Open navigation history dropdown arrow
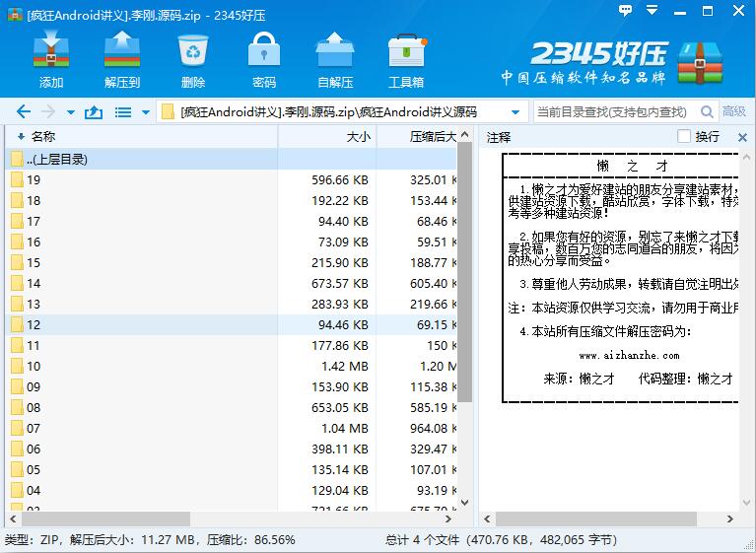This screenshot has width=756, height=553. 71,112
